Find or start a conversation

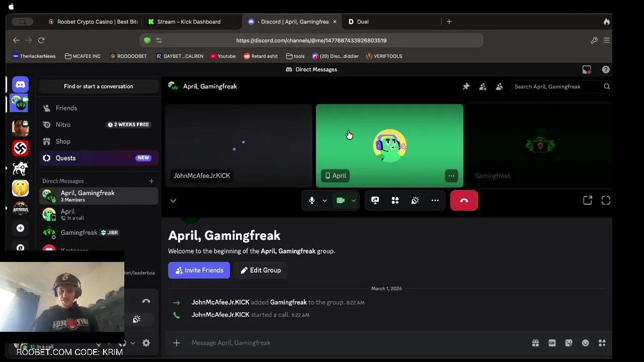(99, 86)
